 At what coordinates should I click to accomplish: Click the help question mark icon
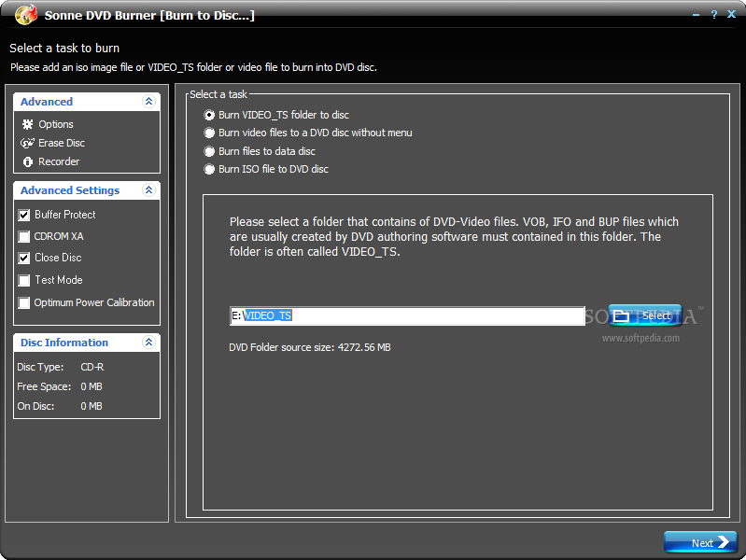714,15
